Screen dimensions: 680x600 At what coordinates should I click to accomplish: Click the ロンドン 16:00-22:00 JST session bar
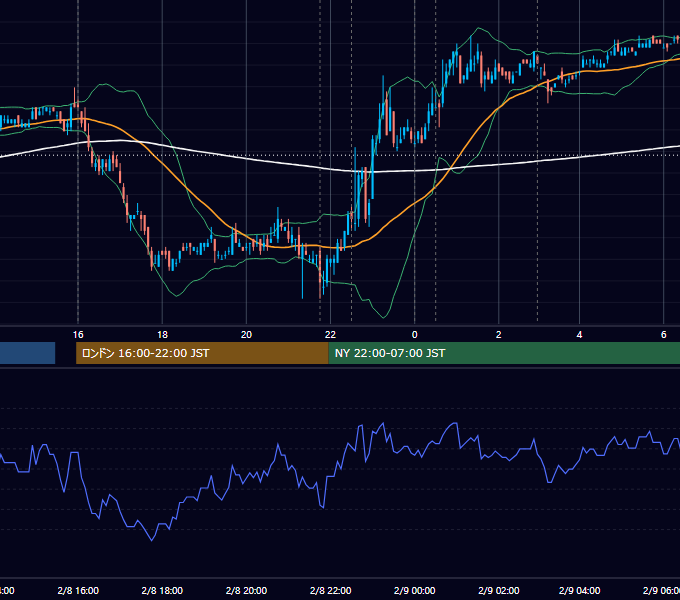point(202,353)
